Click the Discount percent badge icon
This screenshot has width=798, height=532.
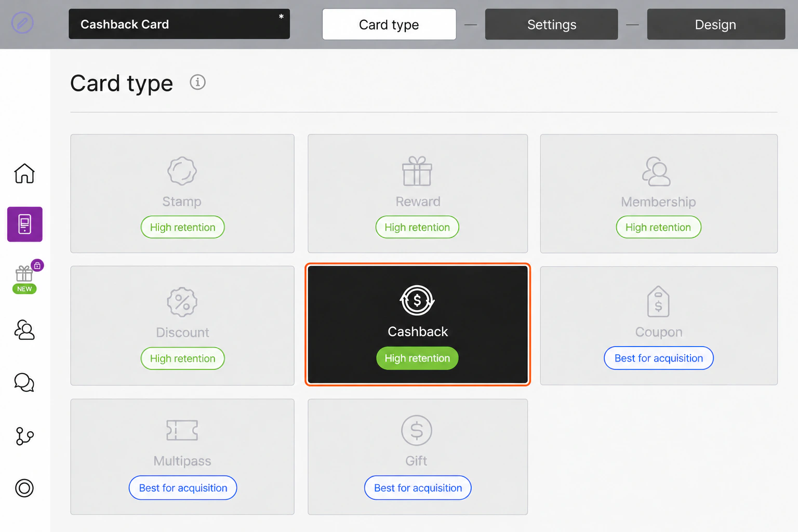(x=182, y=302)
